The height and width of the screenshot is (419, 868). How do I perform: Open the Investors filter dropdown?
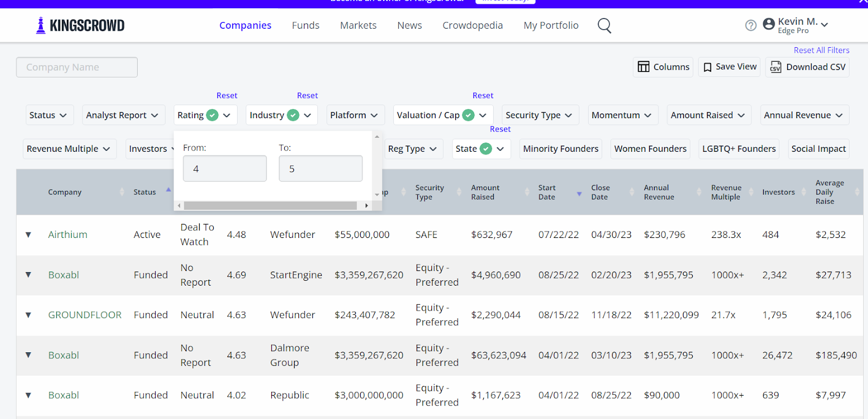pos(150,149)
